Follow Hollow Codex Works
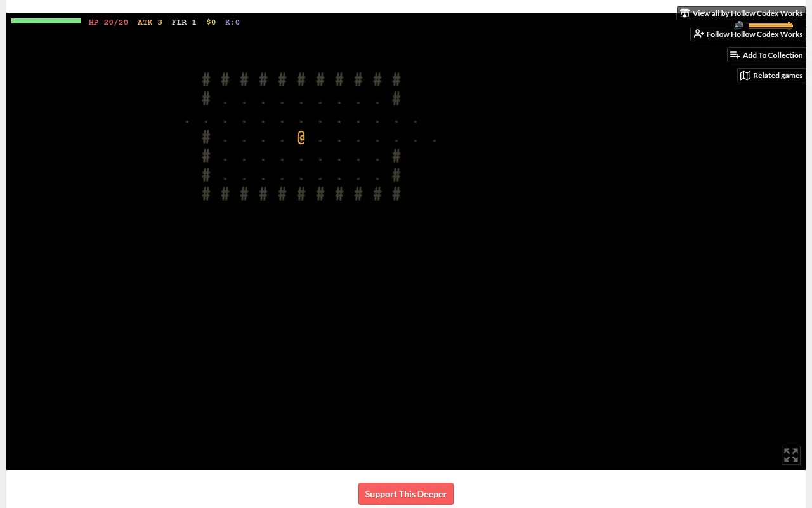This screenshot has width=812, height=508. [x=748, y=34]
